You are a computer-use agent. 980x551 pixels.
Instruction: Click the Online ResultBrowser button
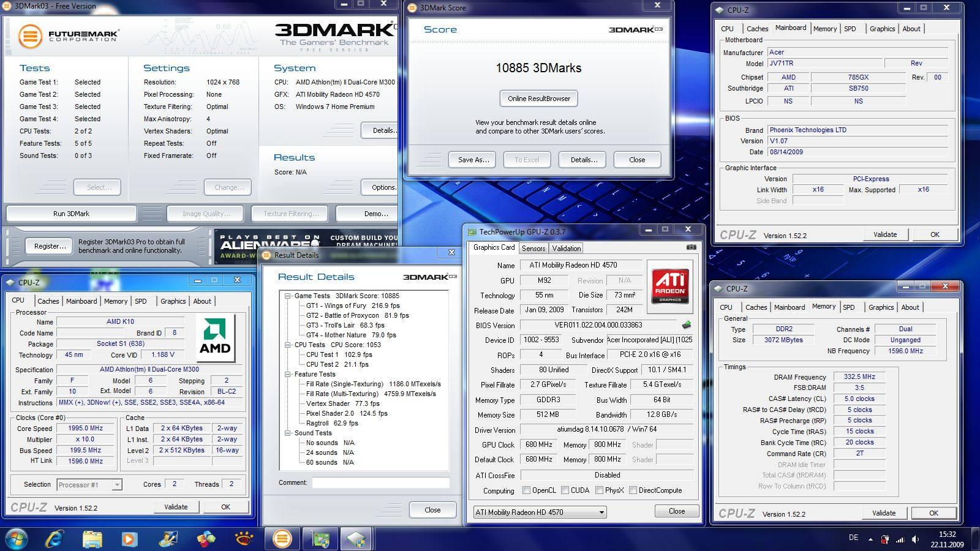[x=539, y=99]
